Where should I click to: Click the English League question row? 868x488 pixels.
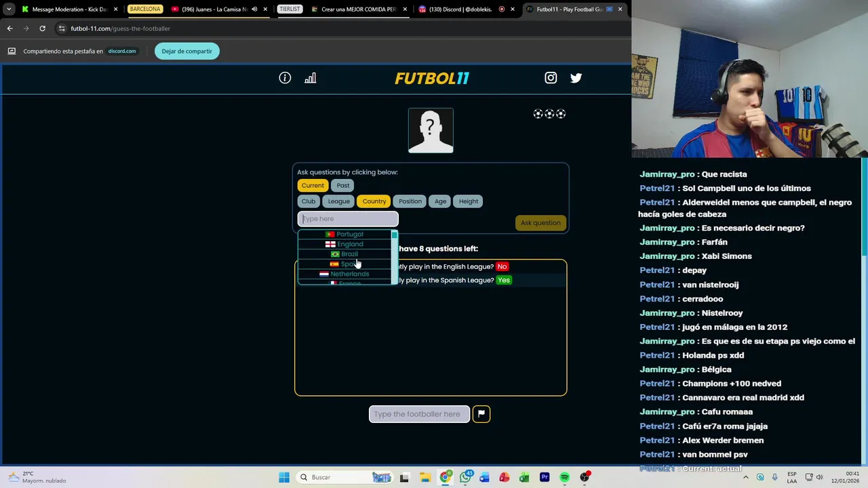coord(431,266)
